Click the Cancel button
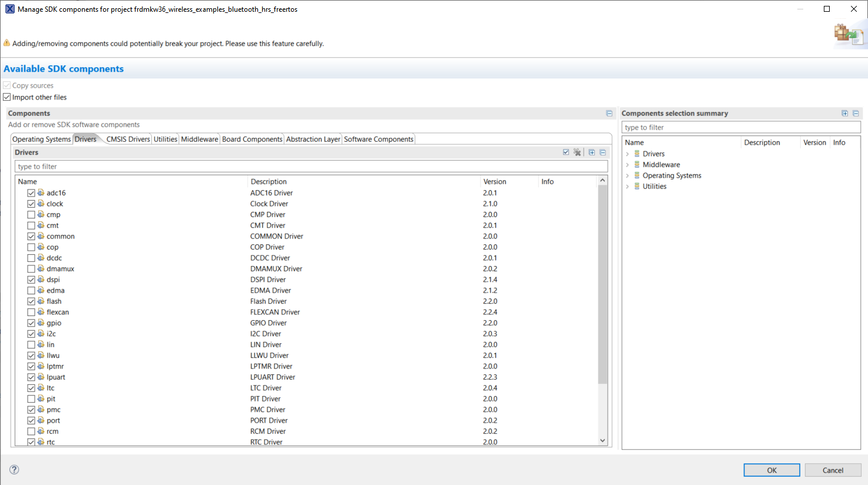The image size is (868, 485). tap(833, 470)
